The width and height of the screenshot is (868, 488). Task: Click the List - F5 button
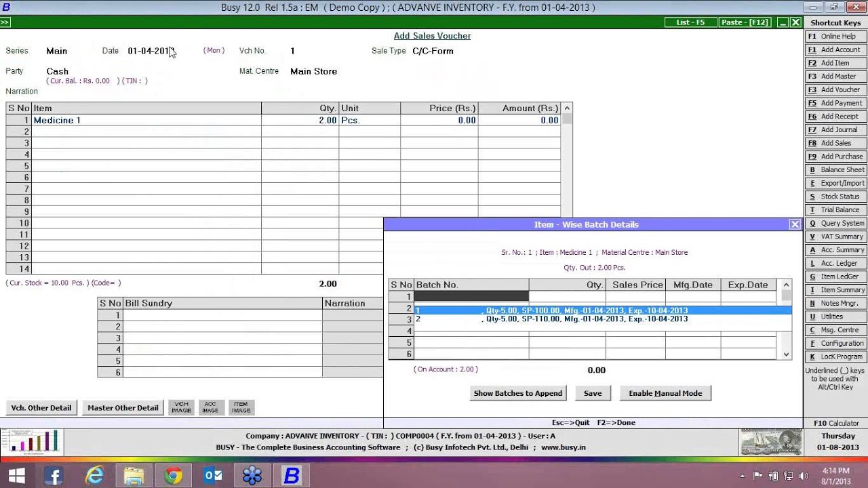[690, 22]
